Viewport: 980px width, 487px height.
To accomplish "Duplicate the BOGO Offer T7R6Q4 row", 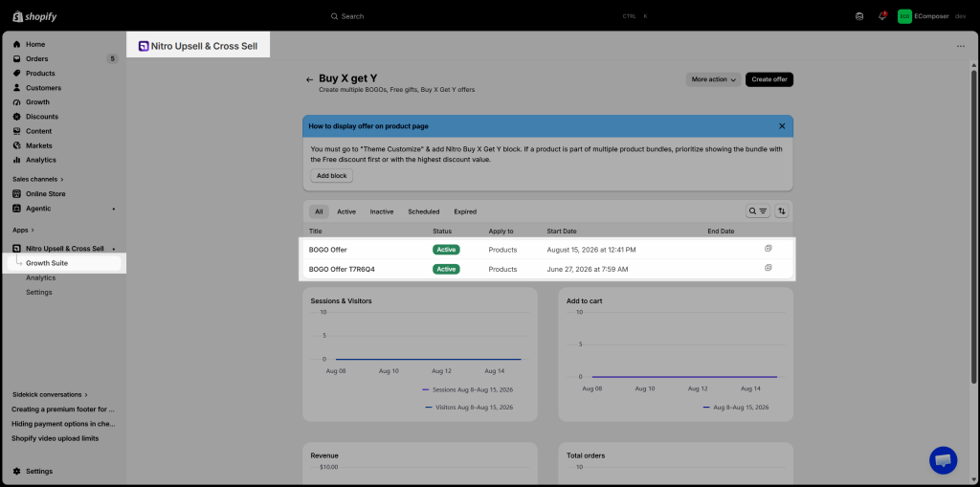I will pos(768,268).
